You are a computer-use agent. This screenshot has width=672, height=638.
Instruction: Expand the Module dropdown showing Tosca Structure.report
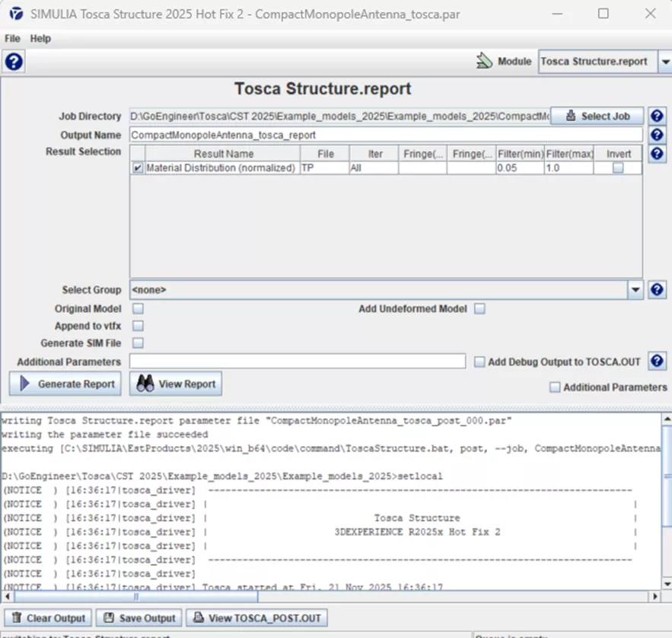click(664, 62)
